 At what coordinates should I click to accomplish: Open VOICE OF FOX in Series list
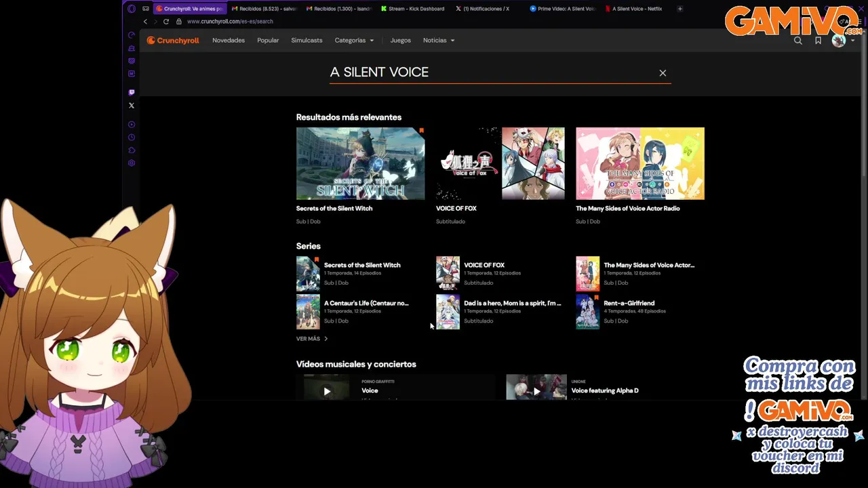(x=500, y=274)
